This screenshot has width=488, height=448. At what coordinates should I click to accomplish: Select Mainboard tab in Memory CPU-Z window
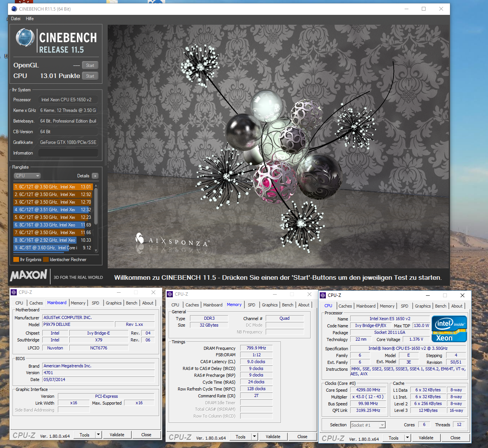(213, 305)
